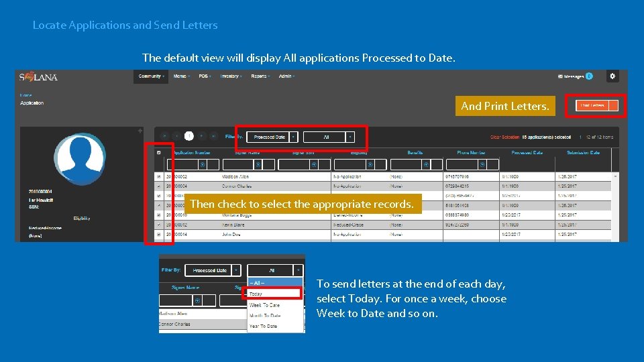The height and width of the screenshot is (362, 644).
Task: Select Year To Date option
Action: (x=263, y=326)
